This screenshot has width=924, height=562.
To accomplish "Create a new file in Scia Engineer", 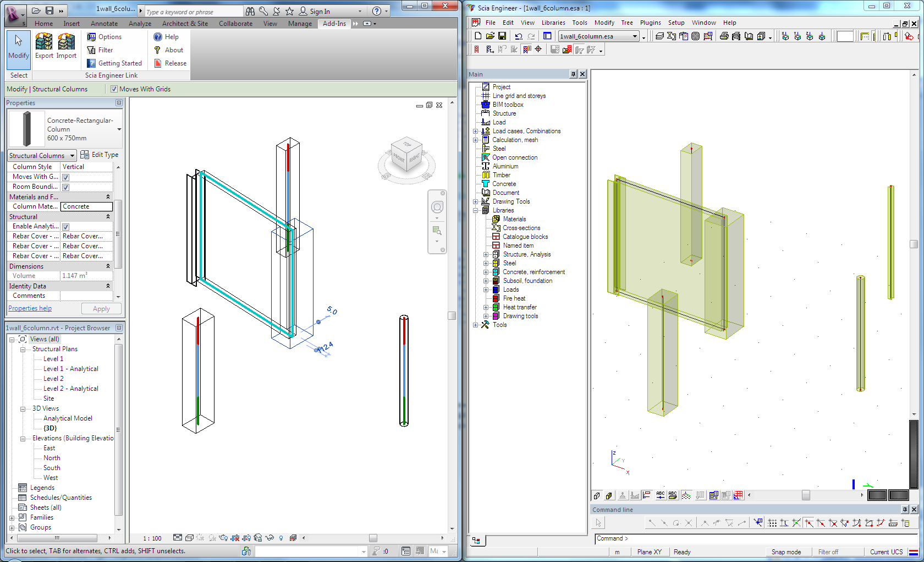I will (478, 36).
